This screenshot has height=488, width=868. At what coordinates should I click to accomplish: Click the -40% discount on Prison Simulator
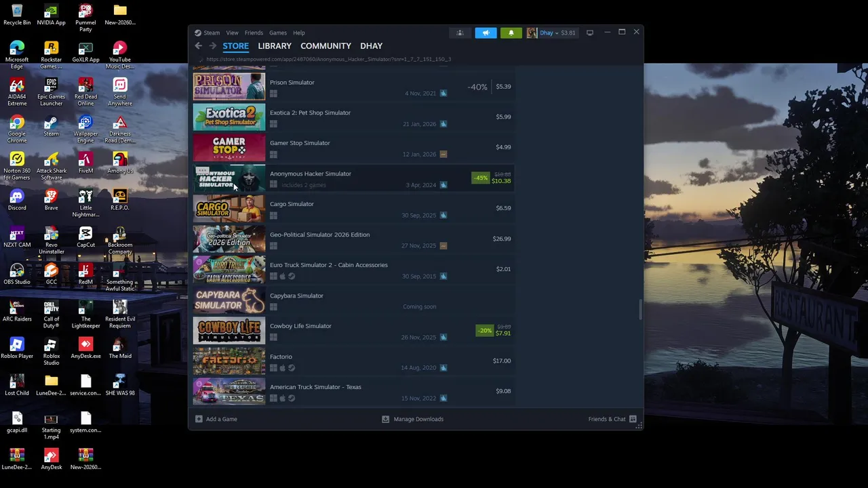point(477,87)
